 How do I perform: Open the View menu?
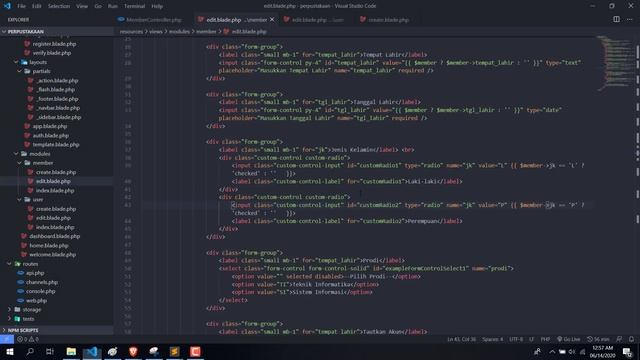[82, 6]
